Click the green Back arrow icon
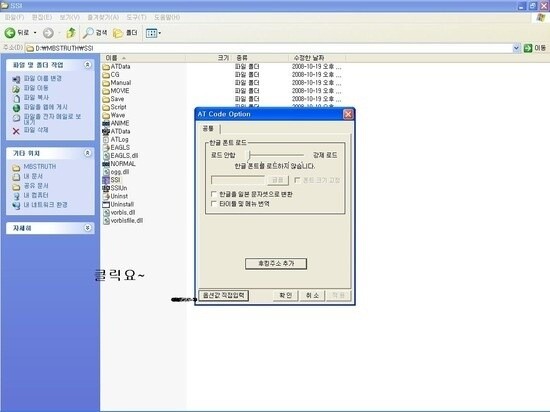 click(10, 33)
